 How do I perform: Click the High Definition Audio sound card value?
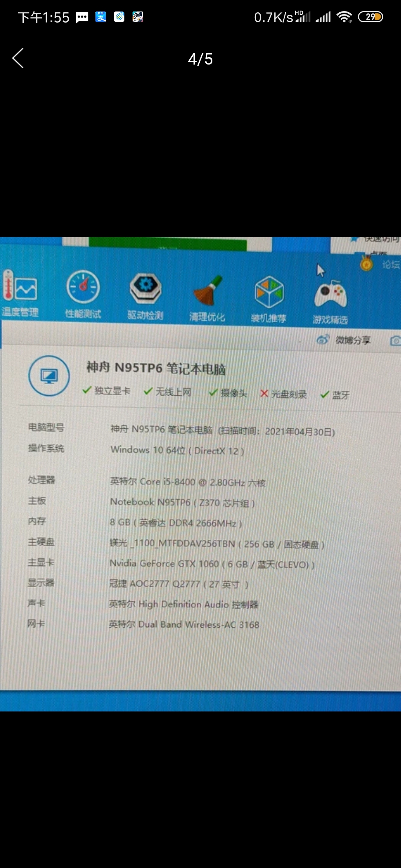pyautogui.click(x=183, y=604)
